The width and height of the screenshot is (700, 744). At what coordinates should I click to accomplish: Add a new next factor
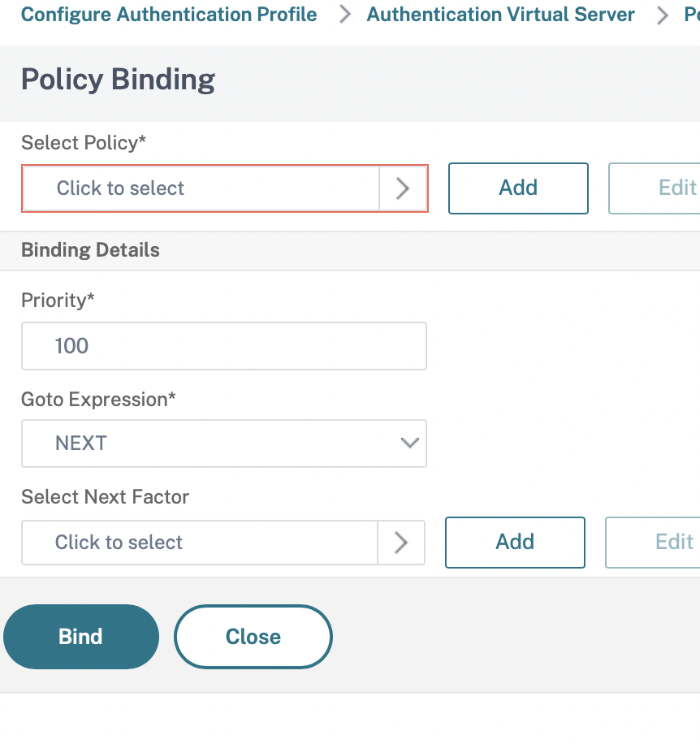point(515,543)
